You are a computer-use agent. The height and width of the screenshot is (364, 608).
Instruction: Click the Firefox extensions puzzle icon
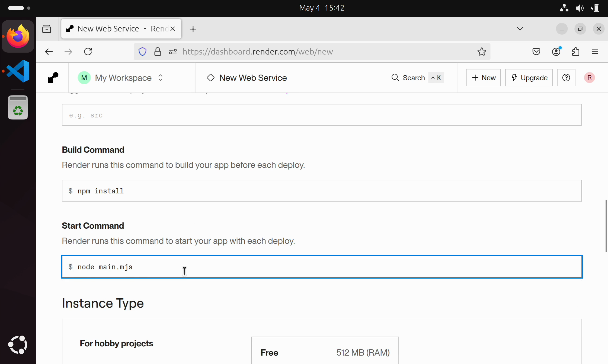(x=575, y=52)
